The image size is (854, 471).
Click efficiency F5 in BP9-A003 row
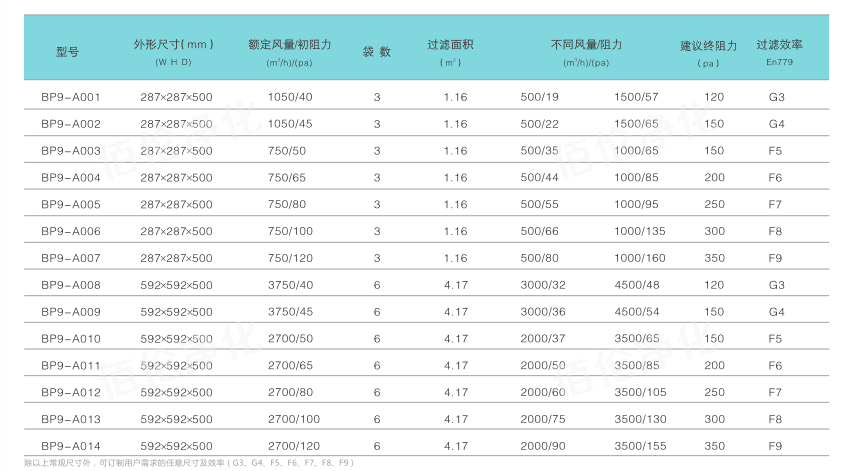pyautogui.click(x=775, y=151)
